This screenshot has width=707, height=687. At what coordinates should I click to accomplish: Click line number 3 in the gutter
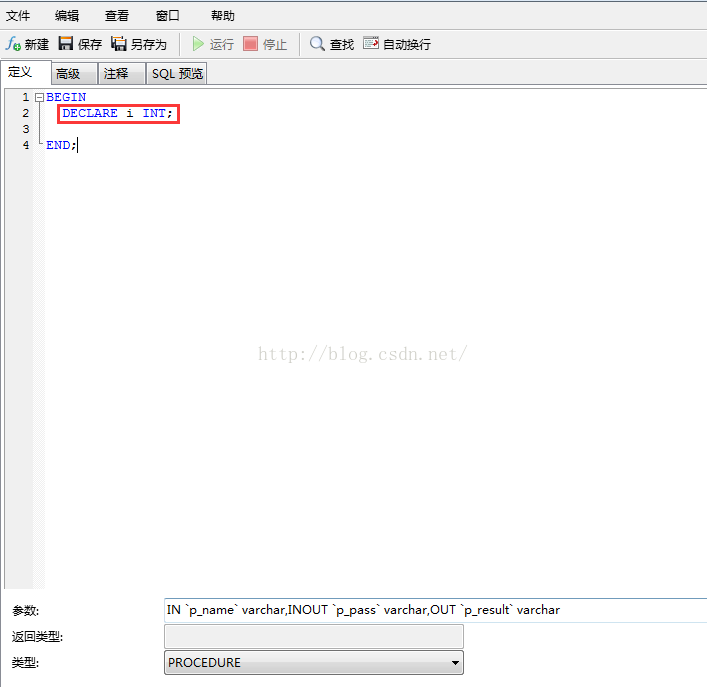tap(26, 129)
